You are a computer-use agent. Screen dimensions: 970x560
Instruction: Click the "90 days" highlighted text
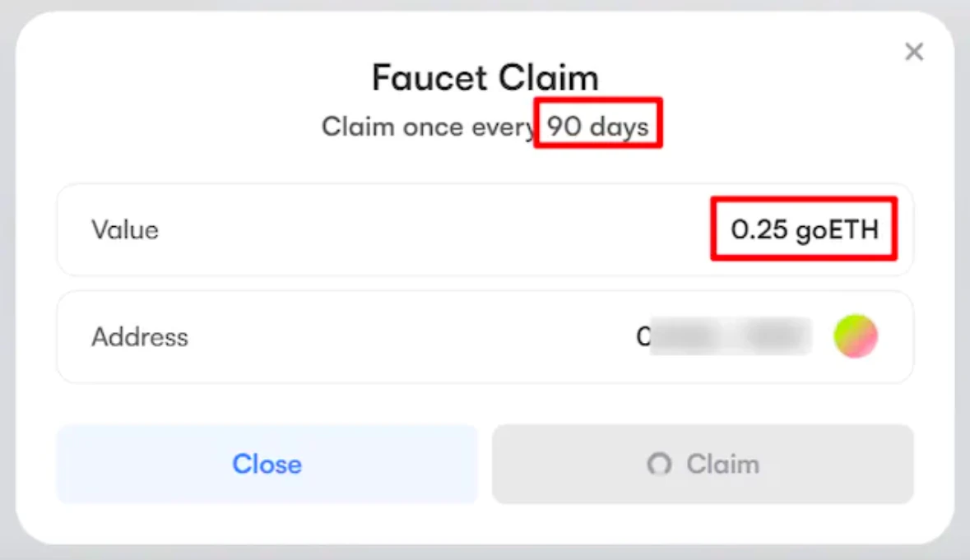[598, 127]
